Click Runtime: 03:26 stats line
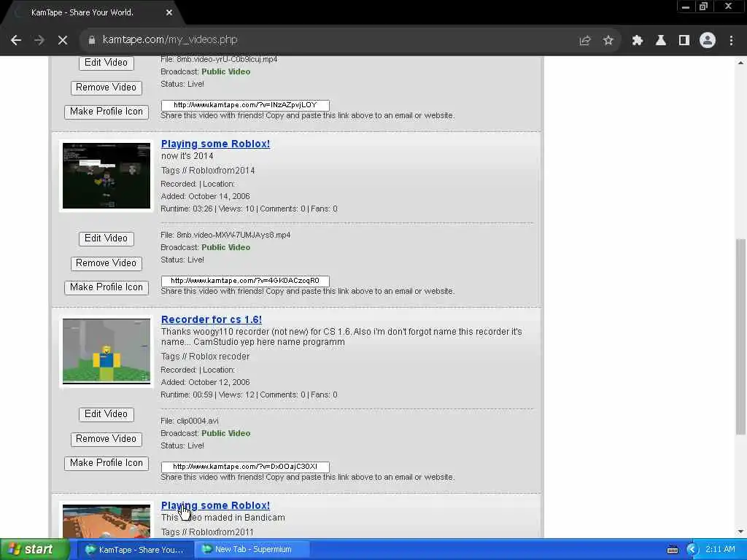Screen dimensions: 747x560 click(x=249, y=209)
